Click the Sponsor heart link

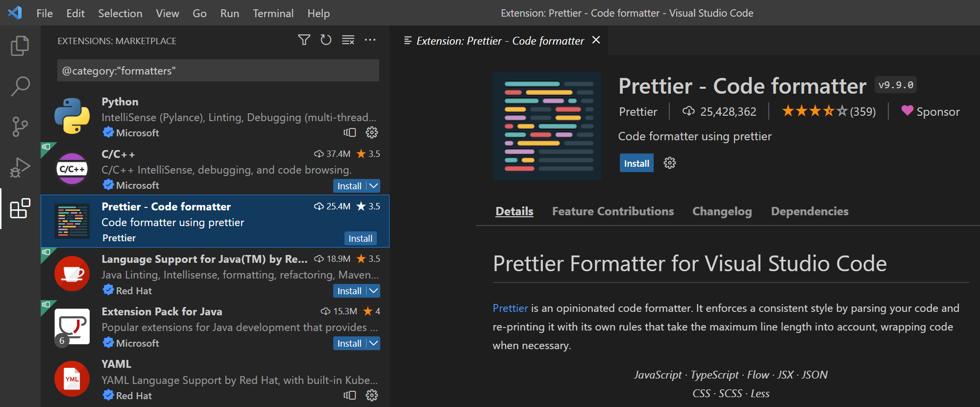(930, 111)
